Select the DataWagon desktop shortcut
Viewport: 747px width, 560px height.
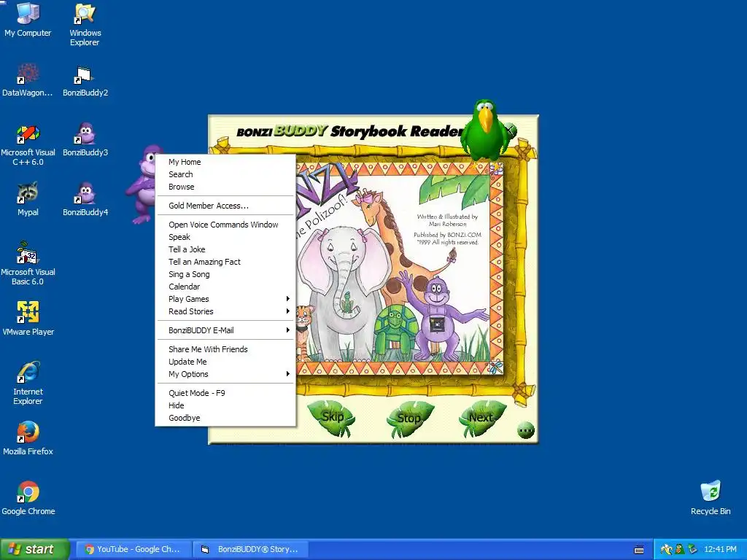[x=28, y=80]
